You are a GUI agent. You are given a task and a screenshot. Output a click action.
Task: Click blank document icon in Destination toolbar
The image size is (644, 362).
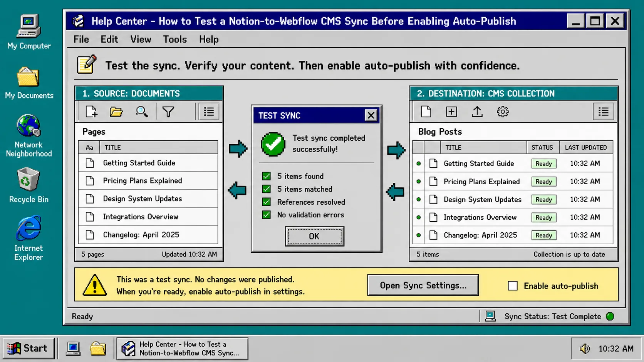click(x=426, y=112)
